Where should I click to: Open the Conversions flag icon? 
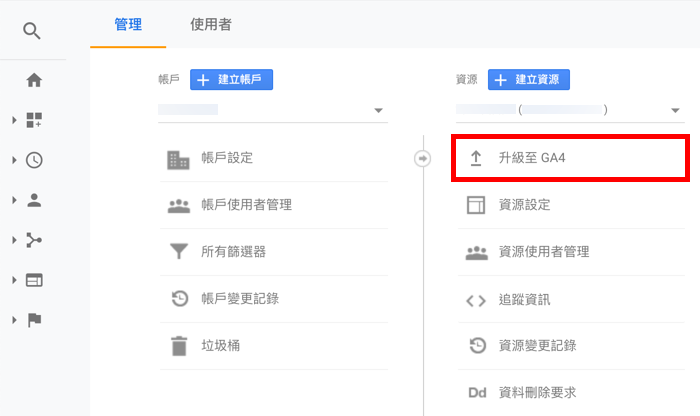pos(34,320)
